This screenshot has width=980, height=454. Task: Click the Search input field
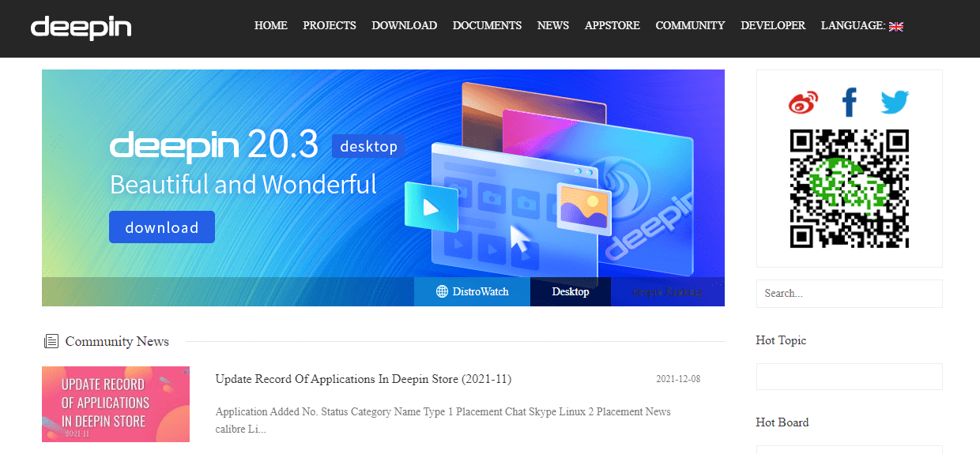click(x=850, y=293)
